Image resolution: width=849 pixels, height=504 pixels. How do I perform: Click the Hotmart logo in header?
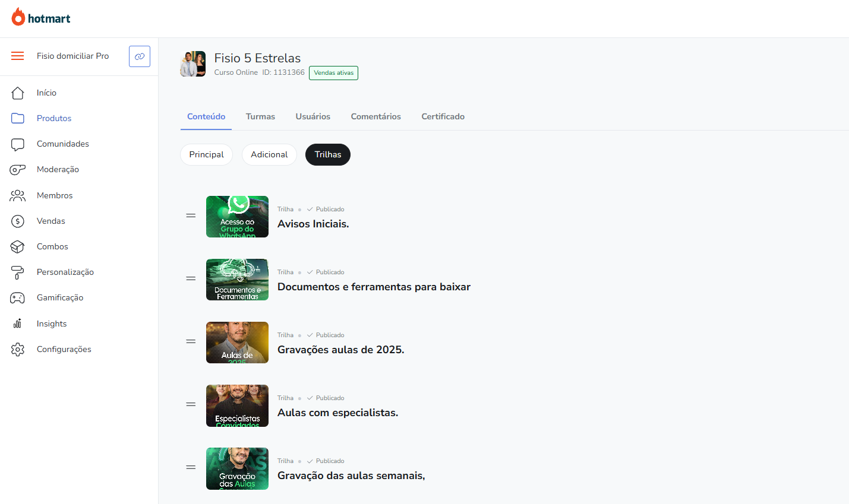[41, 18]
